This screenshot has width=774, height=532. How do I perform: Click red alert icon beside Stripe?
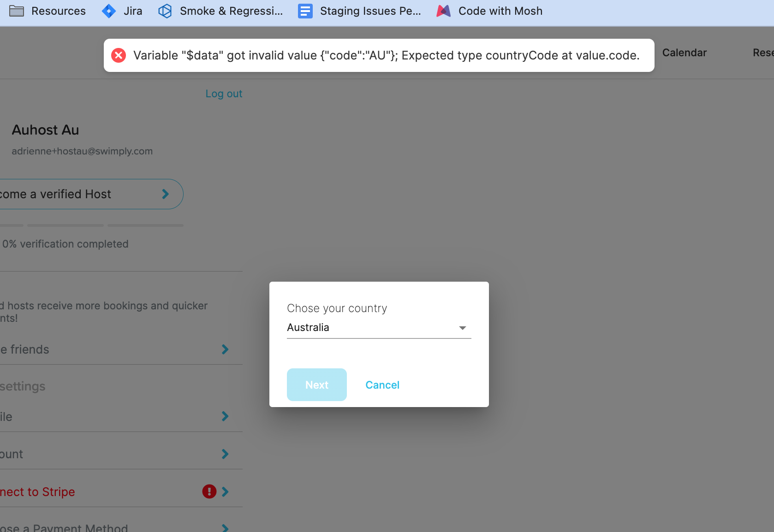tap(209, 491)
